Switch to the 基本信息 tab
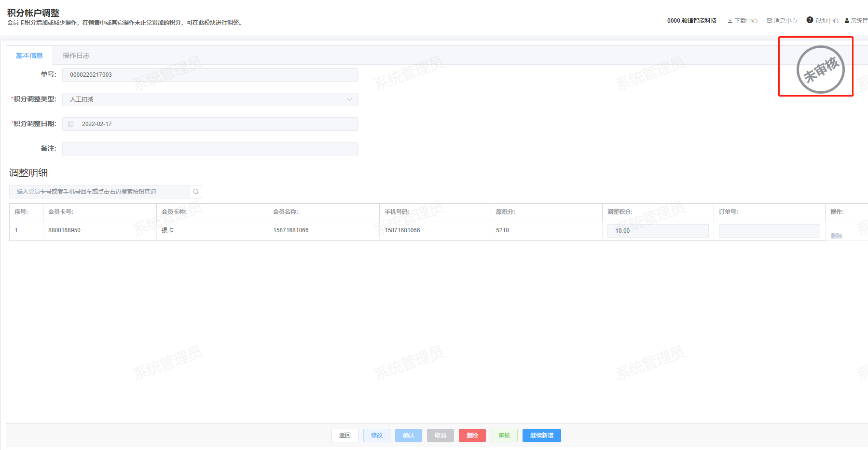 point(29,56)
